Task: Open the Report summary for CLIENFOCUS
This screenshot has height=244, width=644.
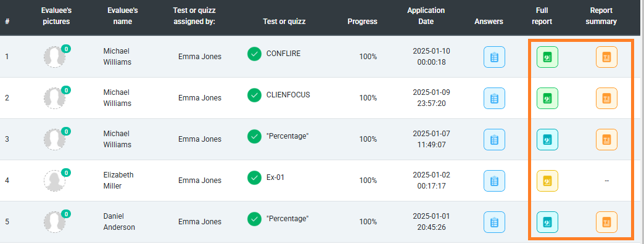Action: coord(606,98)
